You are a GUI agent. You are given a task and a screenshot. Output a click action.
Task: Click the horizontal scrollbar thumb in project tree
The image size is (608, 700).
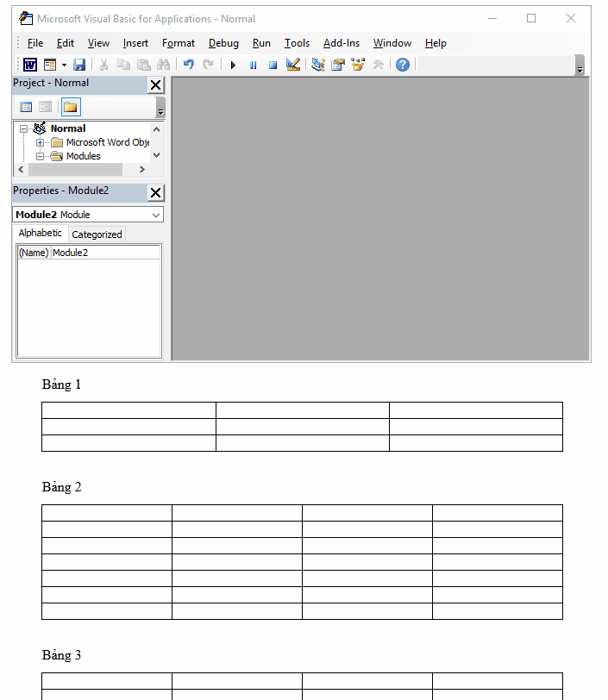coord(75,170)
